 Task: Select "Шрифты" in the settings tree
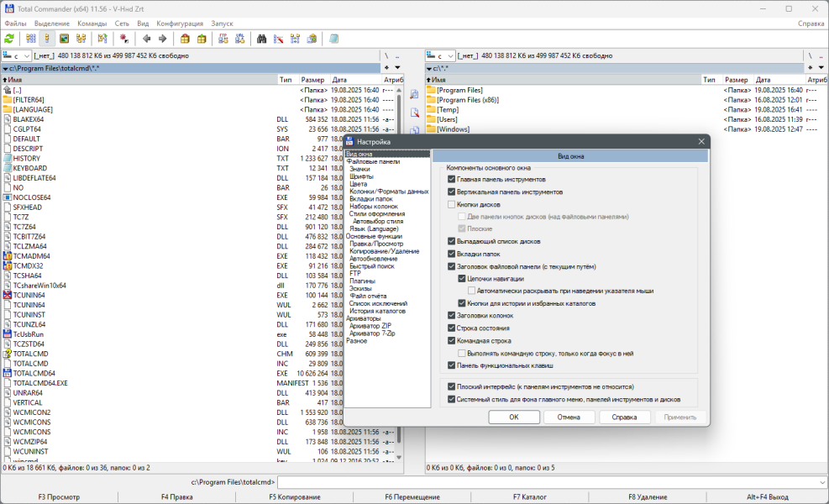click(x=361, y=176)
